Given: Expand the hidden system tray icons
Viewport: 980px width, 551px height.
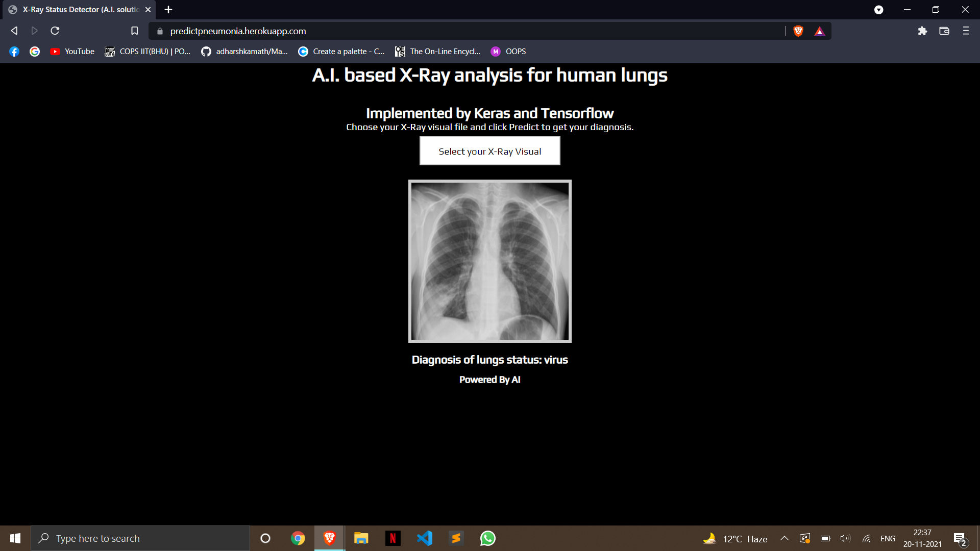Looking at the screenshot, I should 785,538.
